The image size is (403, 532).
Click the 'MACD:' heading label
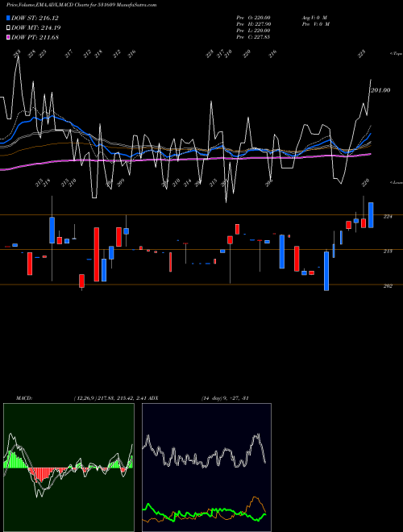click(24, 398)
